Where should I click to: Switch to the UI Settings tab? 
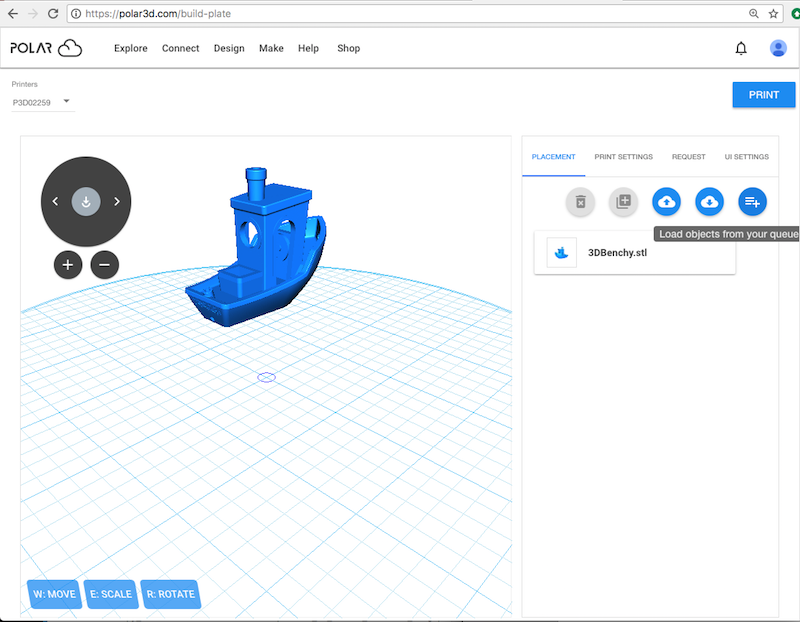[x=746, y=157]
